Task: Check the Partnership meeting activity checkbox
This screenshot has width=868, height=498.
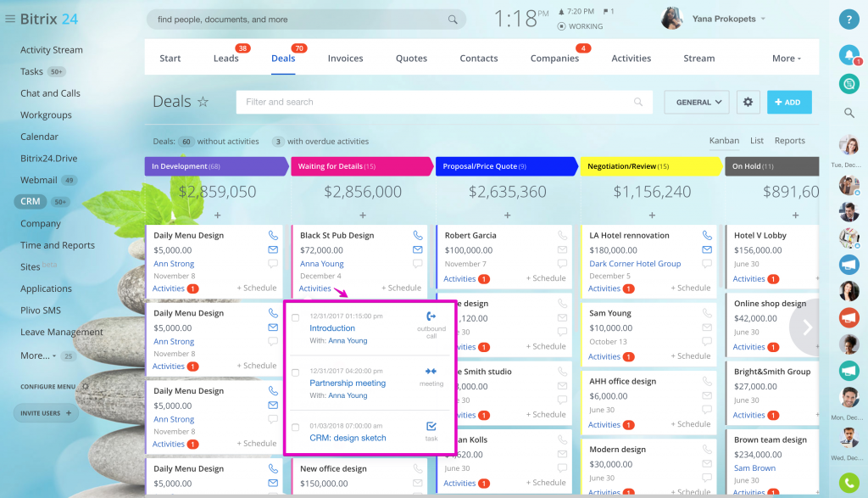Action: (295, 372)
